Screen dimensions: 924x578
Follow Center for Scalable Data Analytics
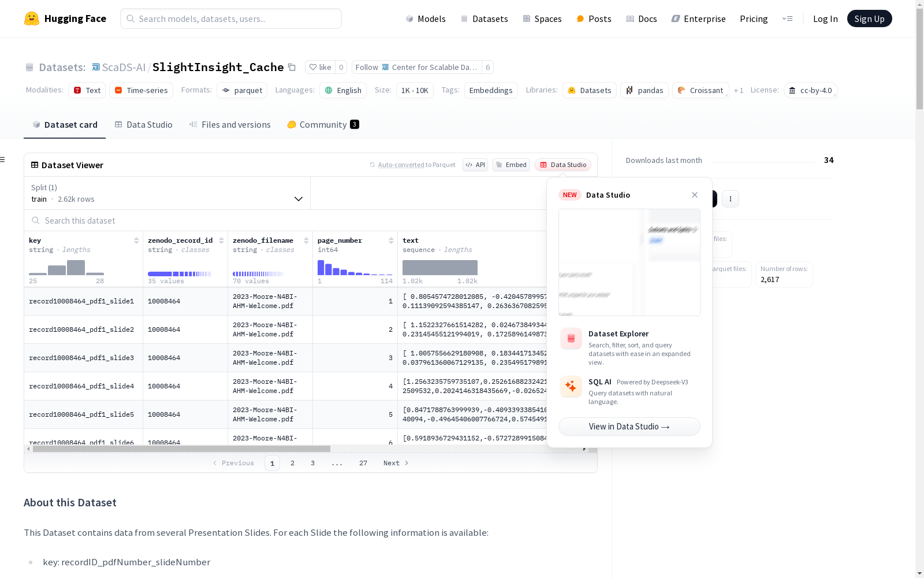click(x=417, y=67)
